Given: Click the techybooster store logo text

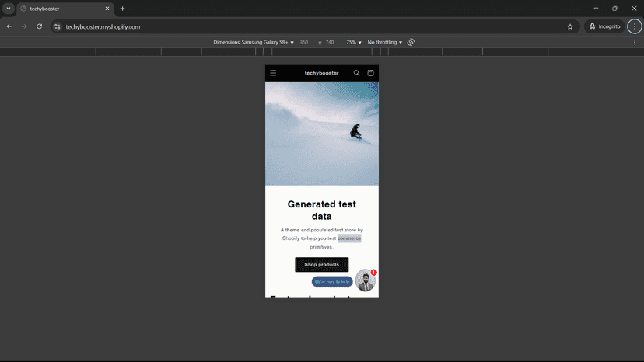Looking at the screenshot, I should (321, 73).
